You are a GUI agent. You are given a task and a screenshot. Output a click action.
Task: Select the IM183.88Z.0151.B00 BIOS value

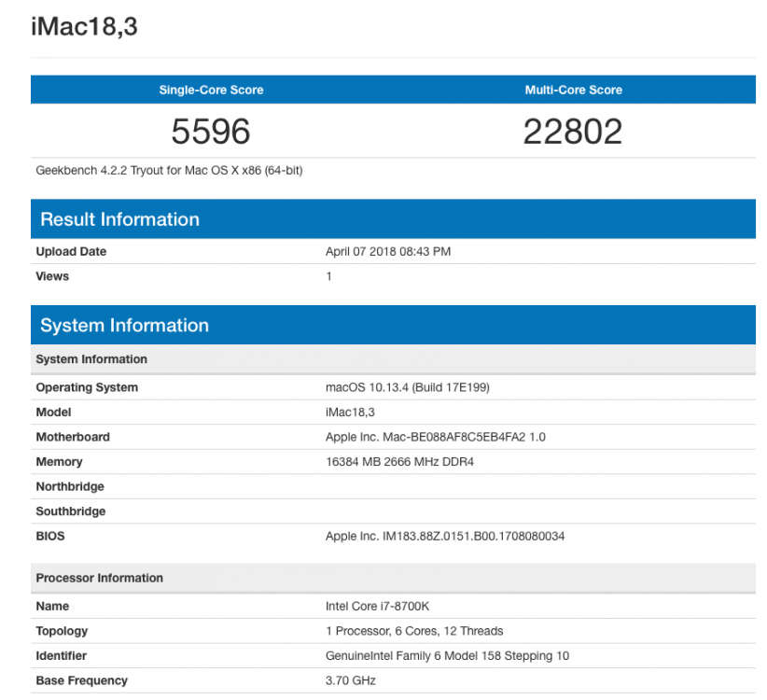445,536
